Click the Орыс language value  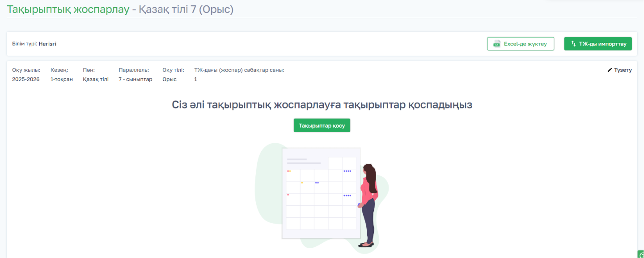tap(169, 79)
